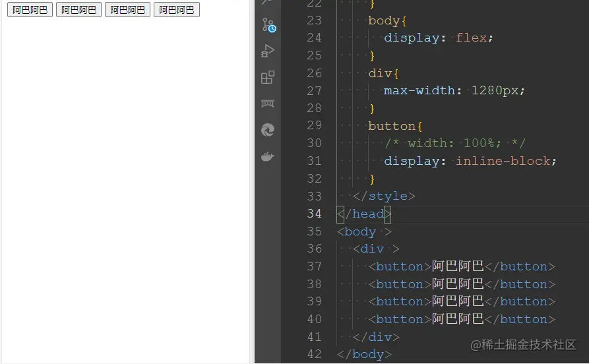Open the bridge-shaped extension icon in activity bar
This screenshot has height=364, width=589.
click(x=268, y=104)
